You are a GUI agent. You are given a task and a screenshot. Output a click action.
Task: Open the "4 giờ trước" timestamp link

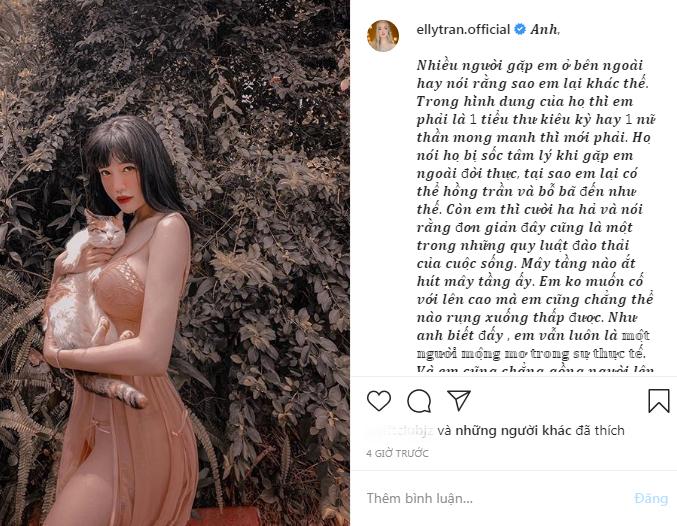coord(398,453)
